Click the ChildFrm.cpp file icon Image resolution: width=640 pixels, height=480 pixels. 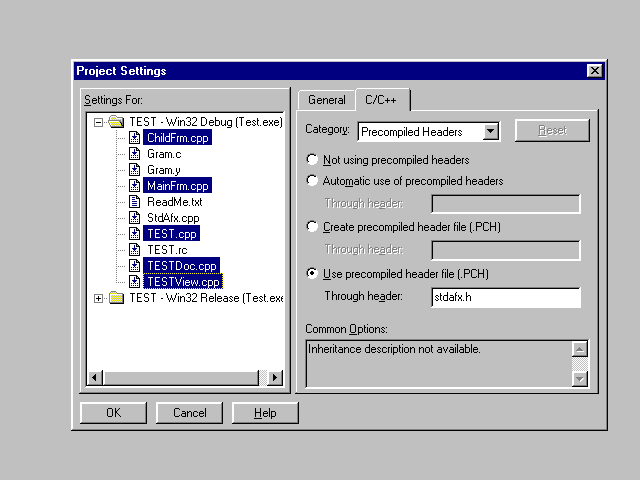(x=134, y=138)
